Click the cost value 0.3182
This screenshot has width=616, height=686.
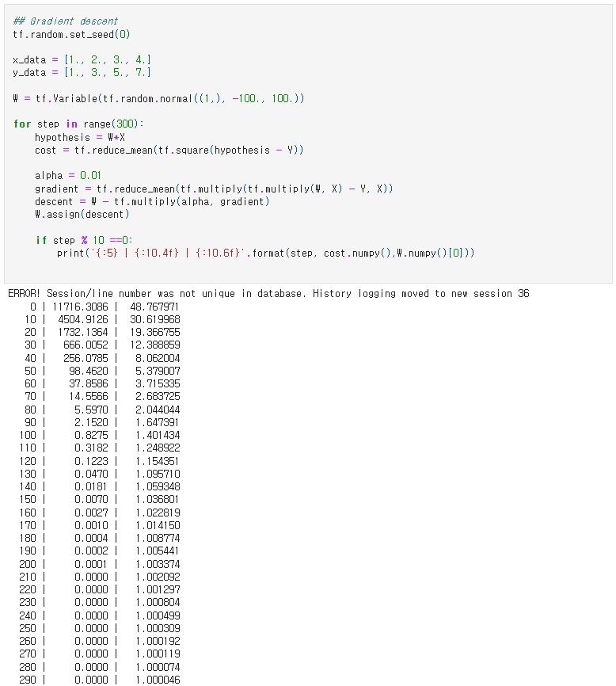[91, 448]
